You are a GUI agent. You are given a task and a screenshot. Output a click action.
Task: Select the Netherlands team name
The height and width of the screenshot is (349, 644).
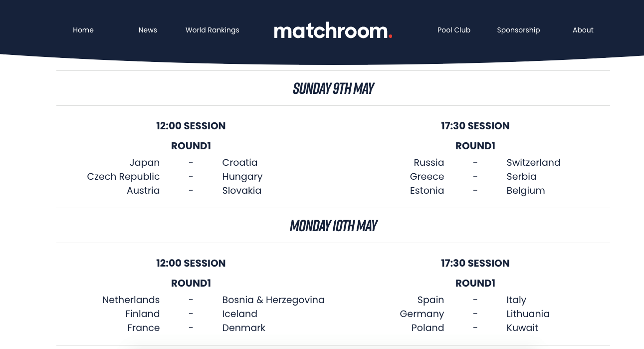(131, 300)
